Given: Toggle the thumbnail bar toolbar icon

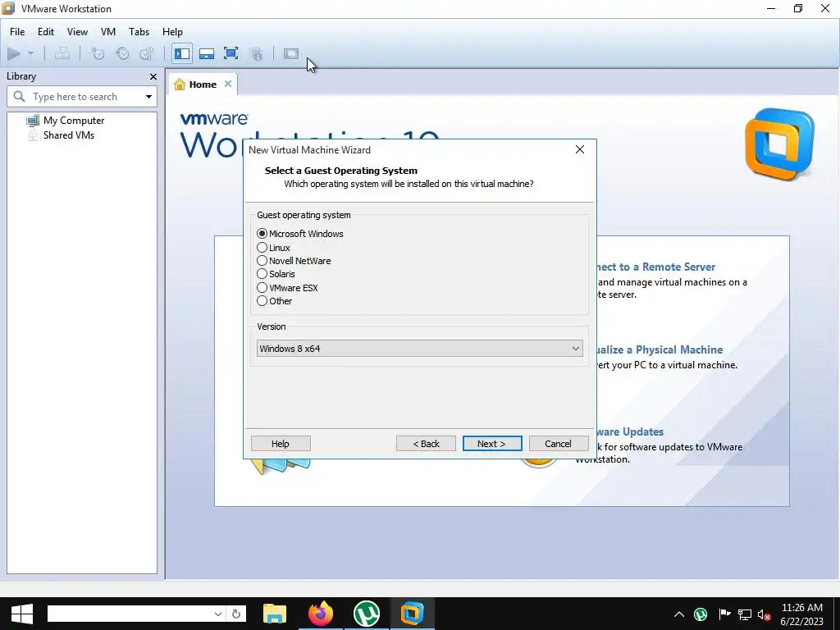Looking at the screenshot, I should pyautogui.click(x=207, y=53).
